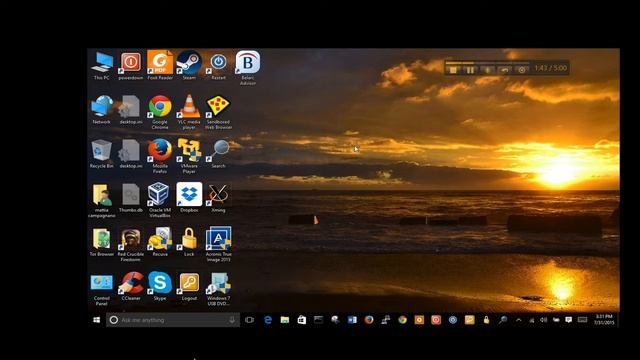Image resolution: width=640 pixels, height=360 pixels.
Task: Select the Dropbox desktop icon
Action: [x=189, y=198]
